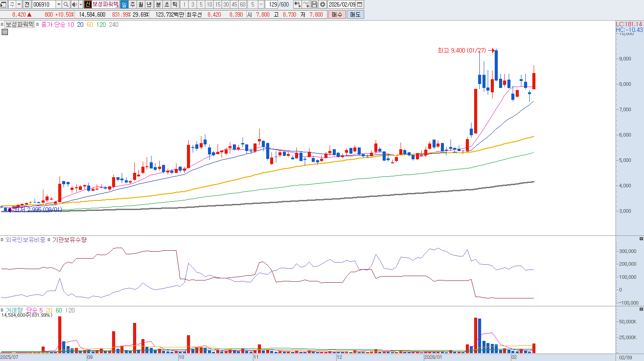
Task: Click the stock search magnifier icon
Action: (66, 4)
